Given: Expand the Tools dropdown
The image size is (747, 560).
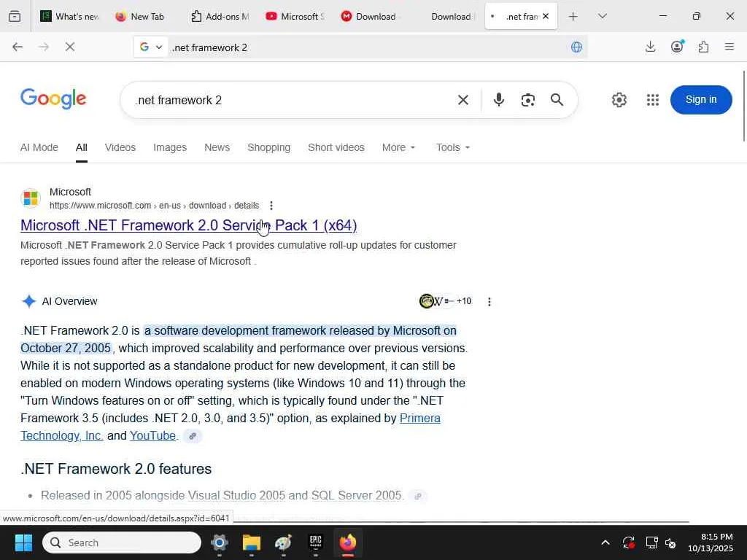Looking at the screenshot, I should point(452,147).
